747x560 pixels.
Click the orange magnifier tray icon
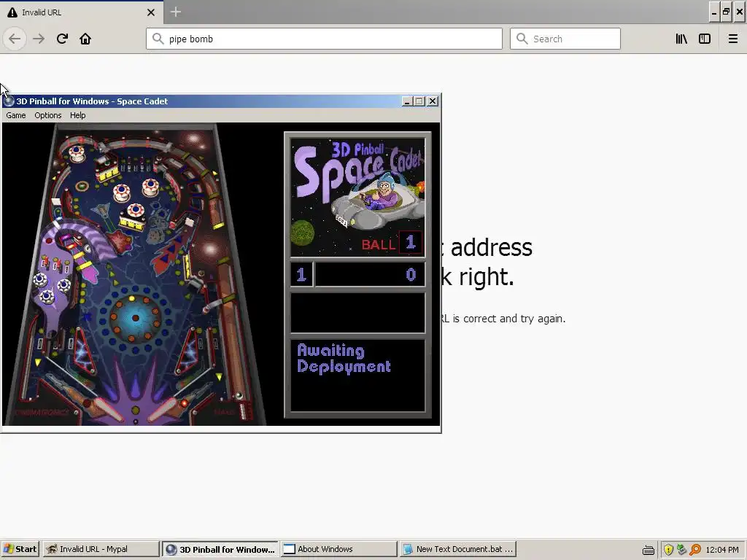tap(695, 550)
